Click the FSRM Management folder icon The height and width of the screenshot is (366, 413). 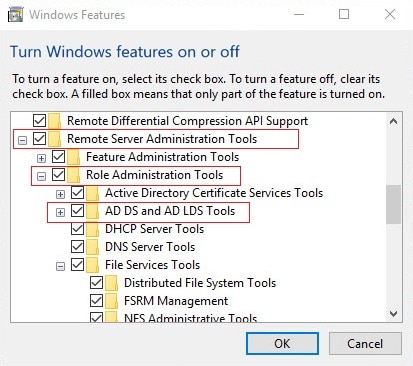pos(111,301)
